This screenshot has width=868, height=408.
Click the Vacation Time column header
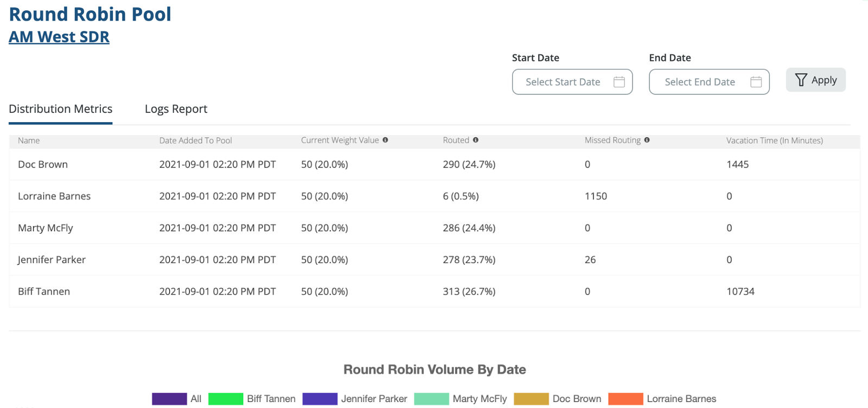coord(774,141)
